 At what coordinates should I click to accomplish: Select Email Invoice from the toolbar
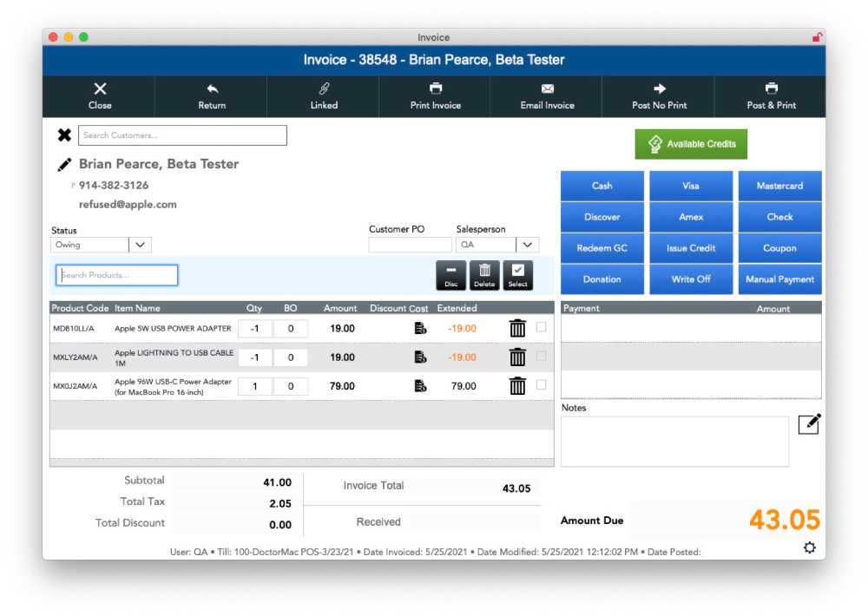547,96
